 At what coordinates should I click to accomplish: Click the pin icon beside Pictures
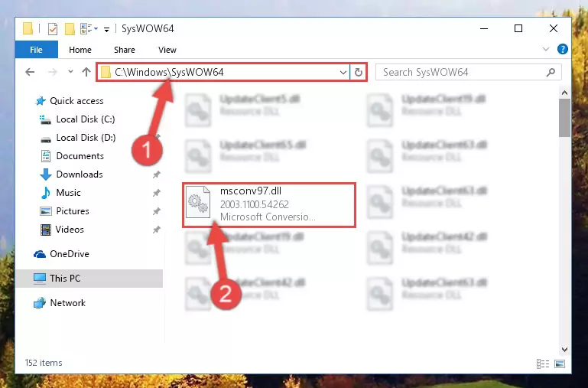click(157, 211)
